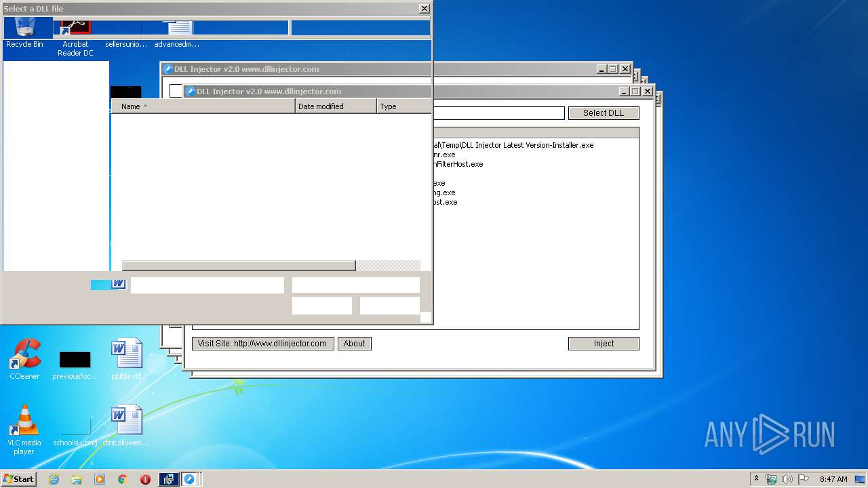This screenshot has height=488, width=868.
Task: Open the pbible.rtf document icon
Action: (x=126, y=359)
